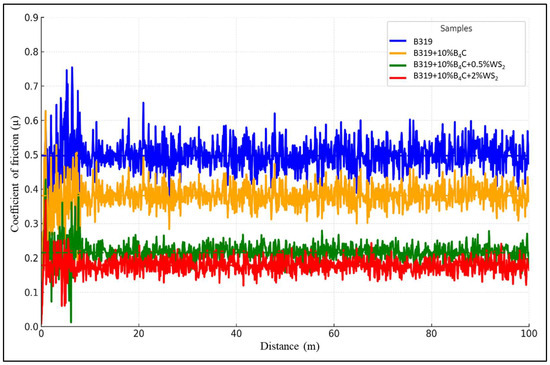The image size is (550, 365).
Task: Click the 0.9 y-axis tick label
Action: click(x=32, y=18)
